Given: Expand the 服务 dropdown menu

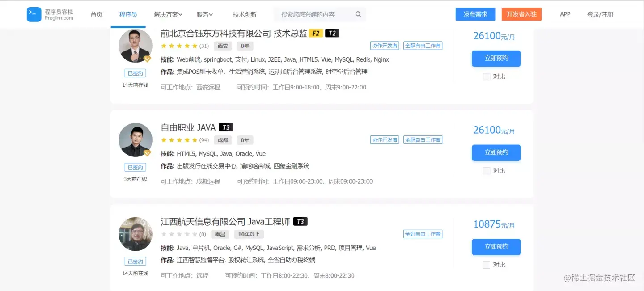Looking at the screenshot, I should [204, 14].
